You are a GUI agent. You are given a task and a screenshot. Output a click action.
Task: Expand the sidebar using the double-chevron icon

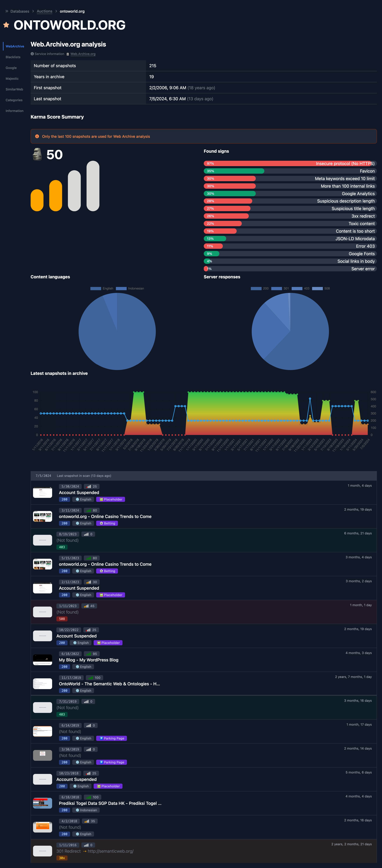click(7, 11)
